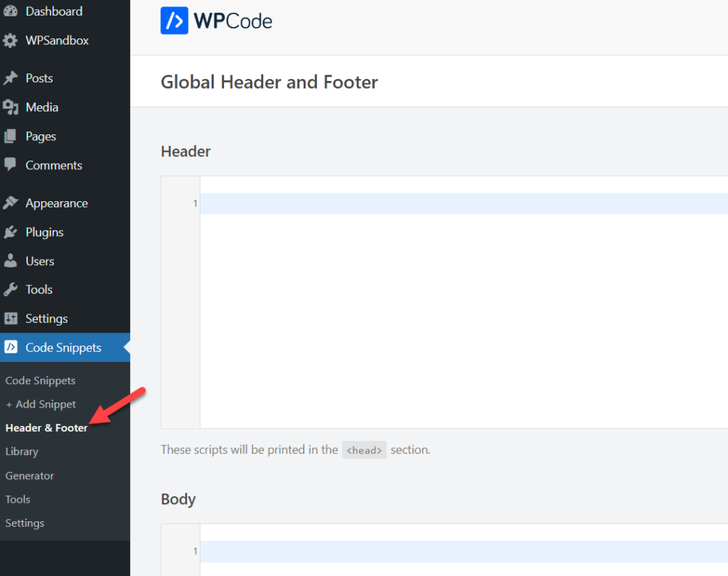Click the Appearance paintbrush icon
Image resolution: width=728 pixels, height=576 pixels.
tap(10, 203)
